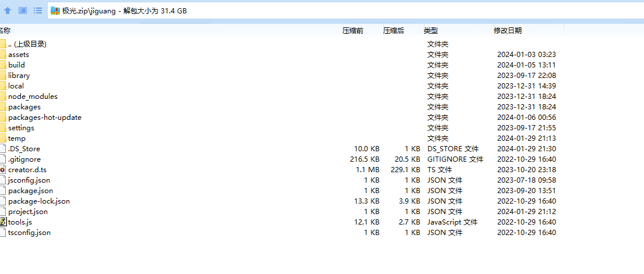Sort by the 压缩前 column header

point(352,31)
